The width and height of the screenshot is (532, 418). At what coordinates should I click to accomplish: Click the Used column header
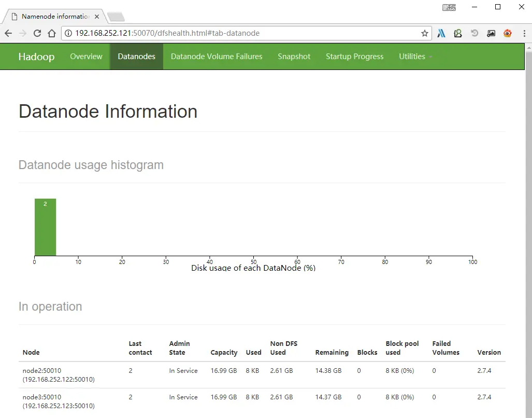(x=253, y=353)
